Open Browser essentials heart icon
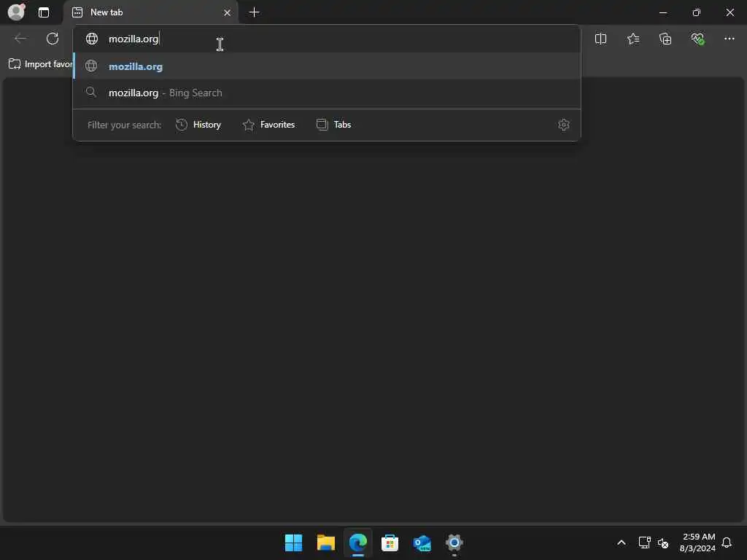Screen dimensions: 747x560 tap(698, 39)
